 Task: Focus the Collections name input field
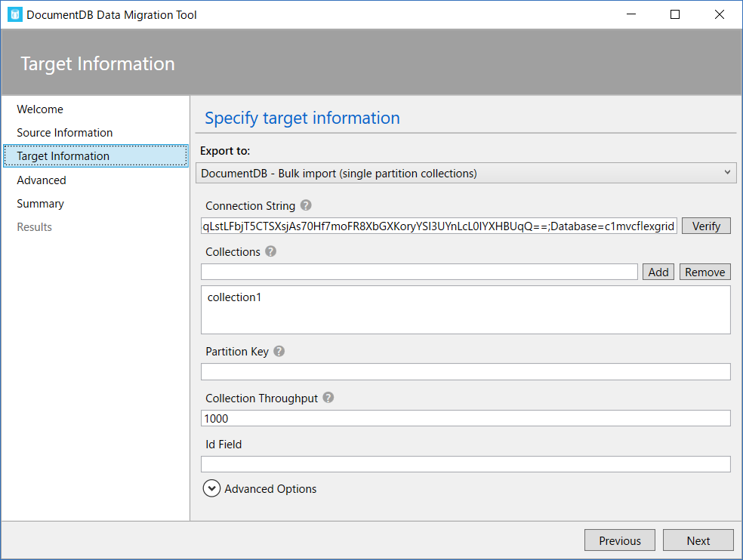pyautogui.click(x=419, y=272)
